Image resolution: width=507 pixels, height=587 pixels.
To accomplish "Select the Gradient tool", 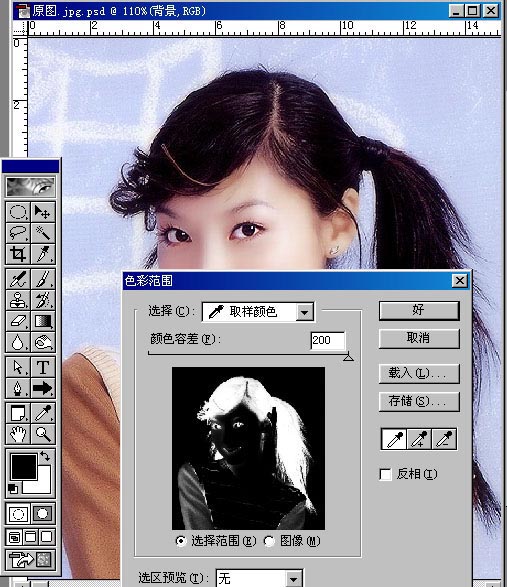I will click(43, 321).
